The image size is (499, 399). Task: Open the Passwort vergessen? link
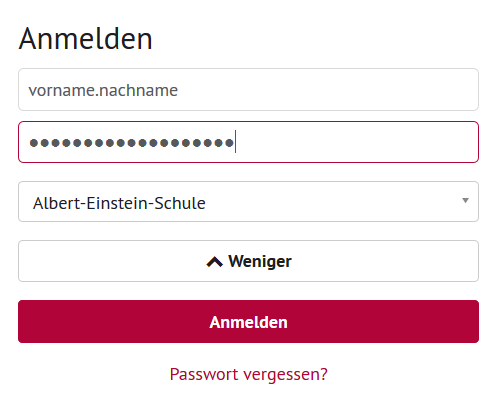coord(249,374)
